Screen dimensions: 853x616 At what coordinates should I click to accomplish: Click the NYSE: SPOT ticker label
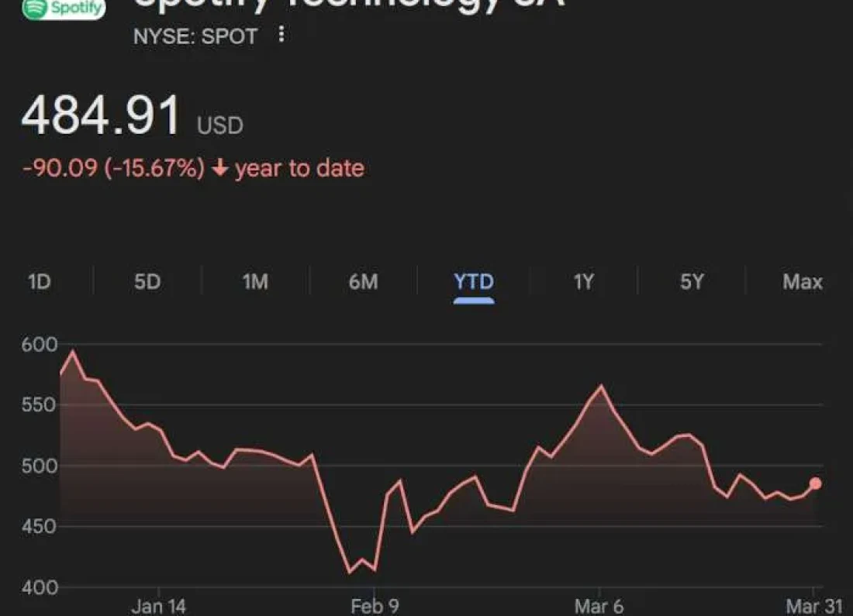[x=195, y=36]
